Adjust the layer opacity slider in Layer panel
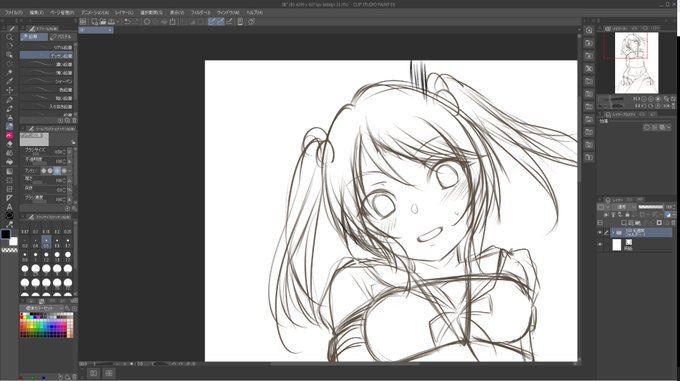Image resolution: width=680 pixels, height=381 pixels. click(x=651, y=207)
